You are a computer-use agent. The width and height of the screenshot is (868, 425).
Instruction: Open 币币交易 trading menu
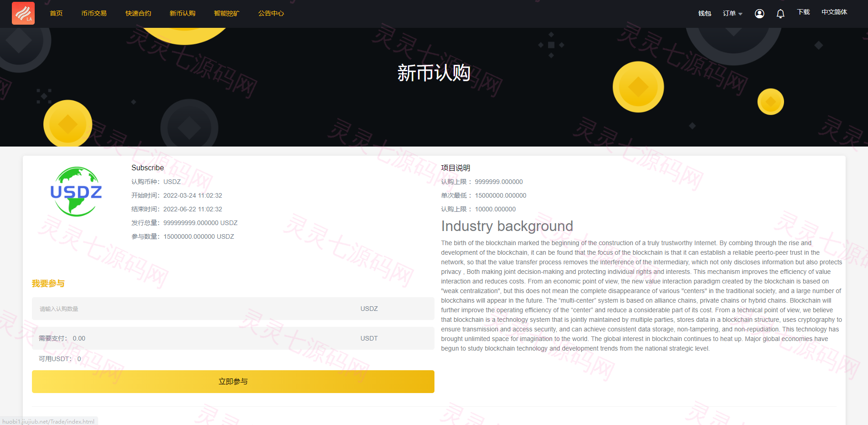click(x=94, y=13)
